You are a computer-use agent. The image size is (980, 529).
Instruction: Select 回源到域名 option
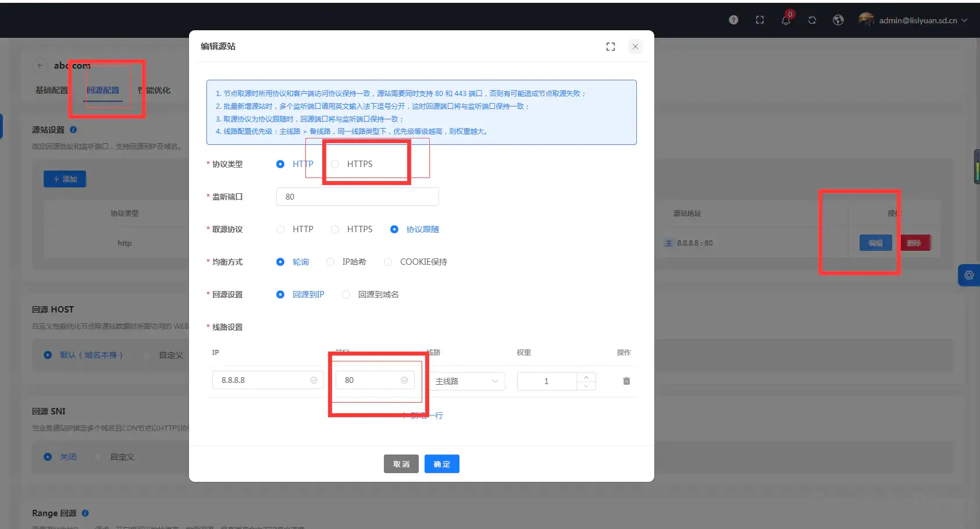347,294
